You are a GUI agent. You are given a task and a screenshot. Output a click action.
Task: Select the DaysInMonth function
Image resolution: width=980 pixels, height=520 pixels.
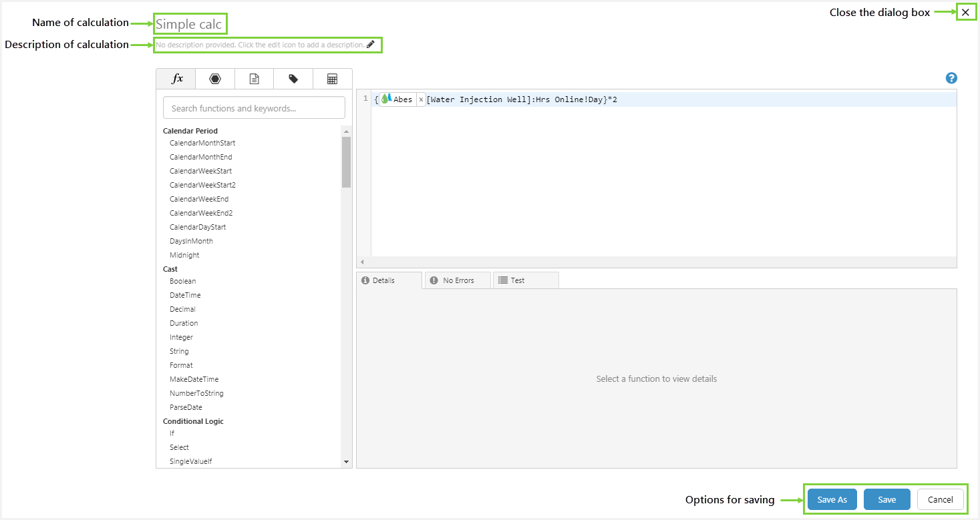pos(191,241)
